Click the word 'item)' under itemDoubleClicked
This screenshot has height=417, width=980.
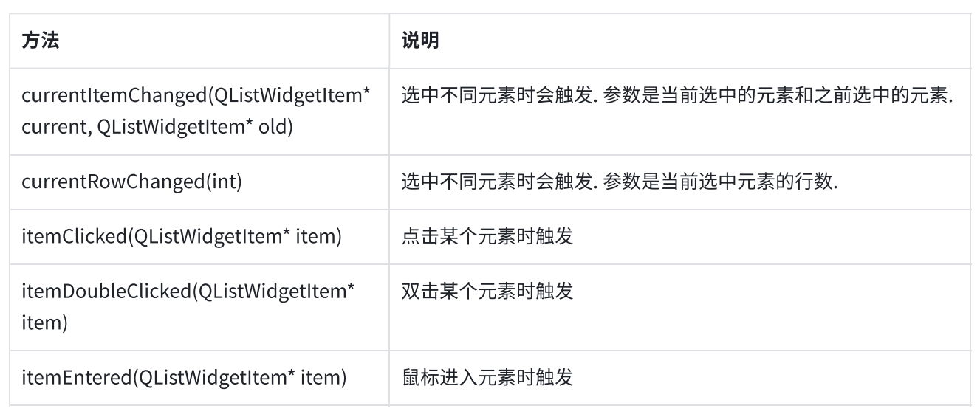[x=45, y=323]
